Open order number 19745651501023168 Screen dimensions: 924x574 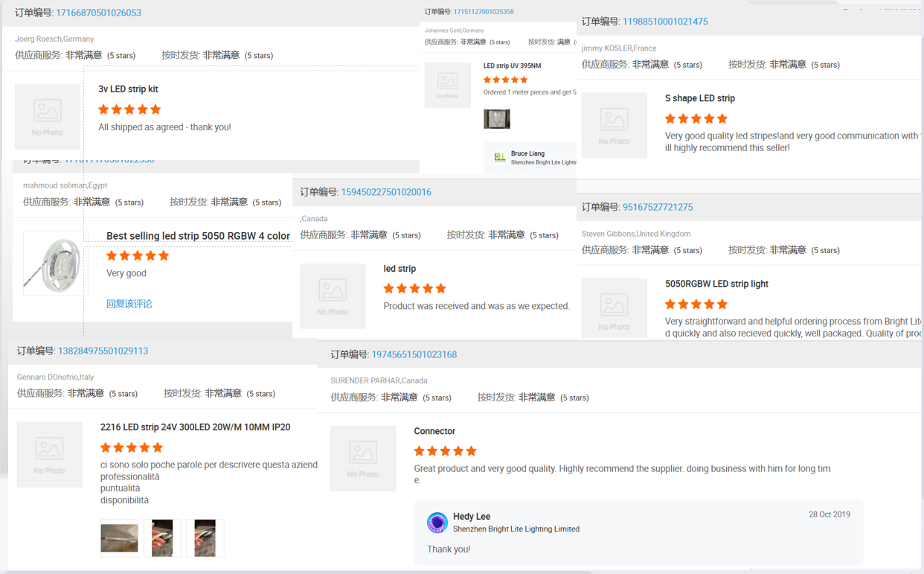(414, 354)
